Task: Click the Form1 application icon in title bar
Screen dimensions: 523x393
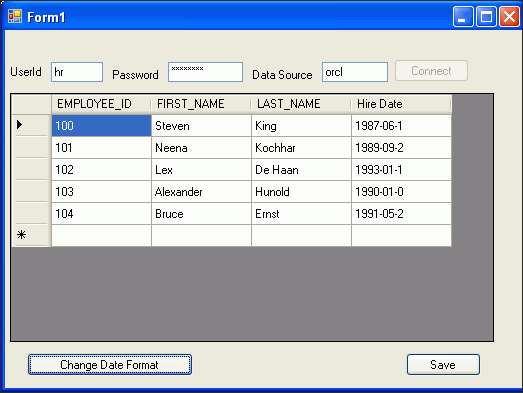Action: click(x=15, y=16)
